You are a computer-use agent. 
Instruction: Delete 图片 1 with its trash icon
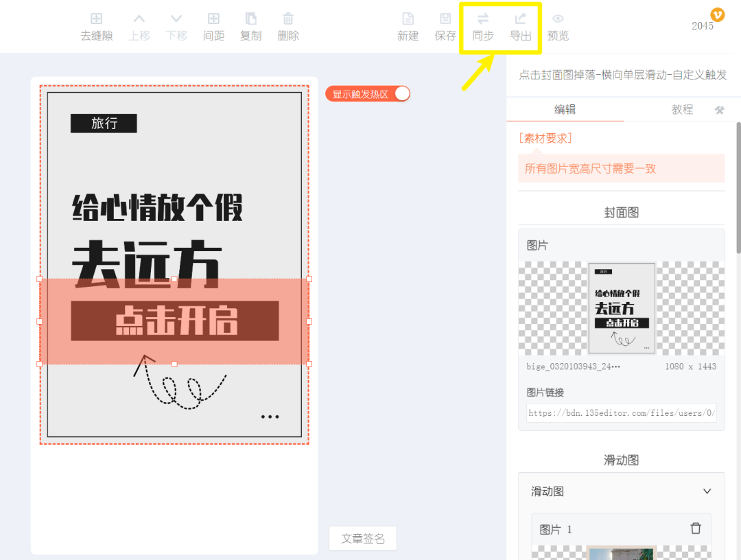pyautogui.click(x=696, y=528)
